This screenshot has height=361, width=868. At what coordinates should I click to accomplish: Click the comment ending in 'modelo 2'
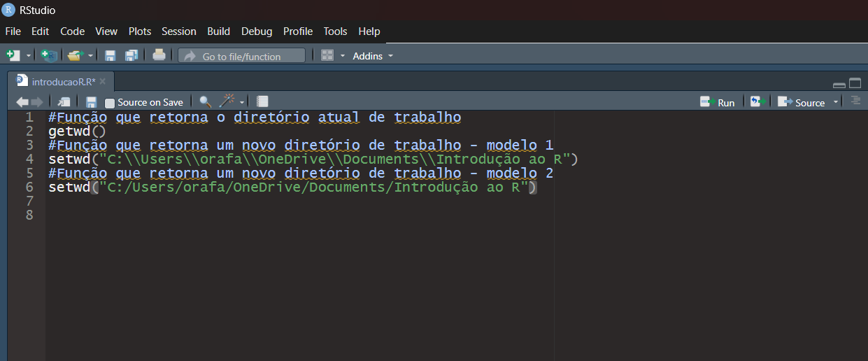(301, 174)
